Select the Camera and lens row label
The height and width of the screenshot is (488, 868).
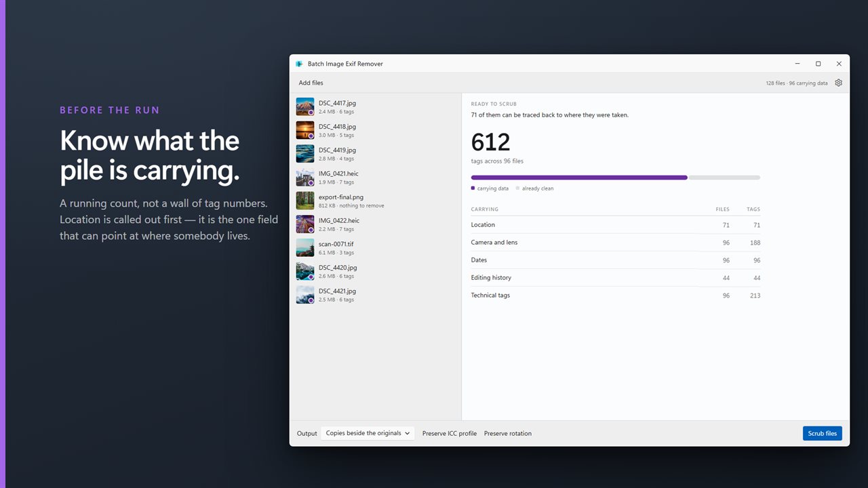494,243
